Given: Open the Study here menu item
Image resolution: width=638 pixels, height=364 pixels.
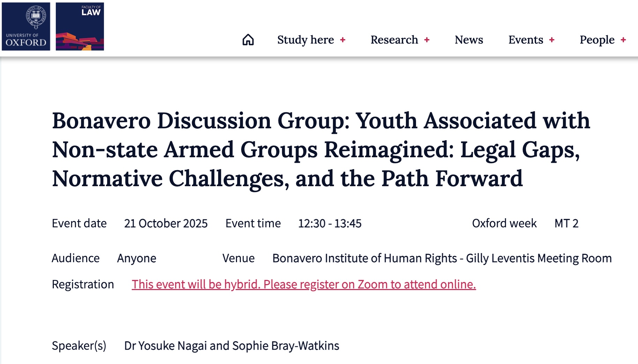Looking at the screenshot, I should coord(305,40).
